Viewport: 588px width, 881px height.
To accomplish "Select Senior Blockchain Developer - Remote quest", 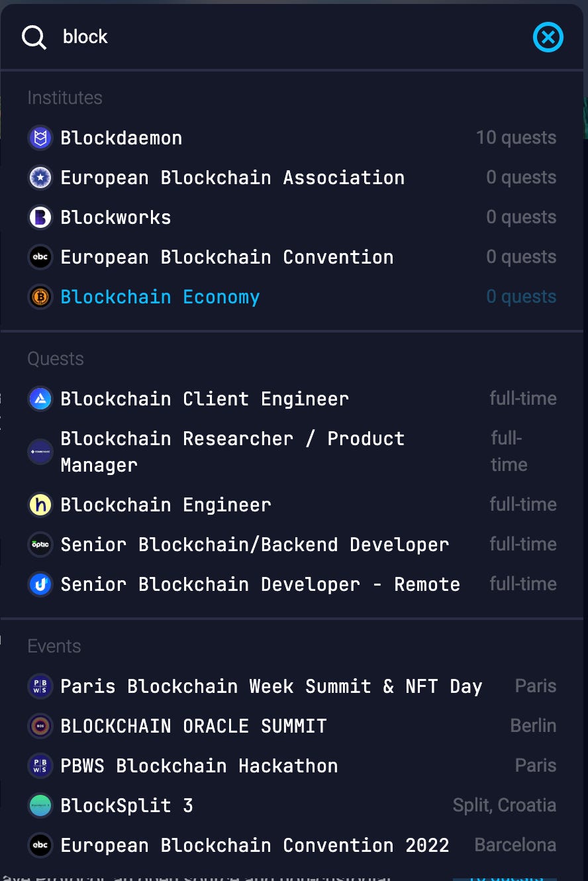I will pyautogui.click(x=292, y=584).
